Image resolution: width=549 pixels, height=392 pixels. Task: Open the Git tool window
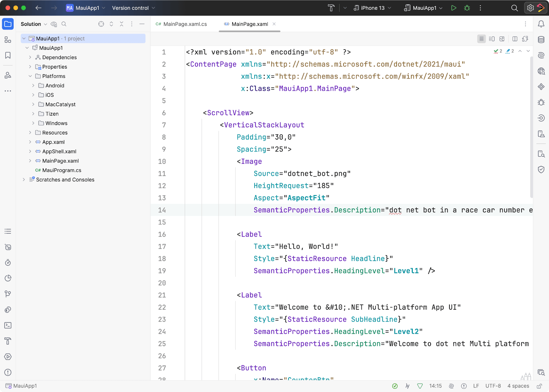(x=8, y=294)
